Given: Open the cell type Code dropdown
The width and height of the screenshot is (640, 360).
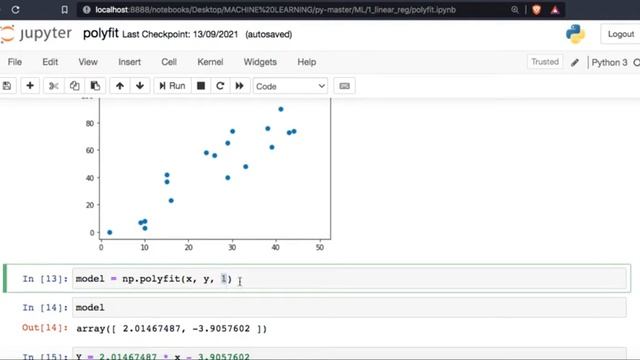Looking at the screenshot, I should (x=290, y=86).
